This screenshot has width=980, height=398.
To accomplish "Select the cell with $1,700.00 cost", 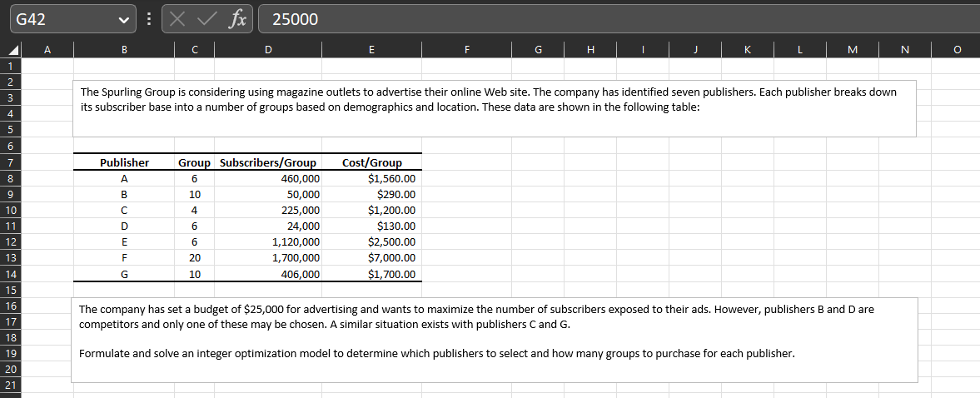I will click(x=372, y=274).
